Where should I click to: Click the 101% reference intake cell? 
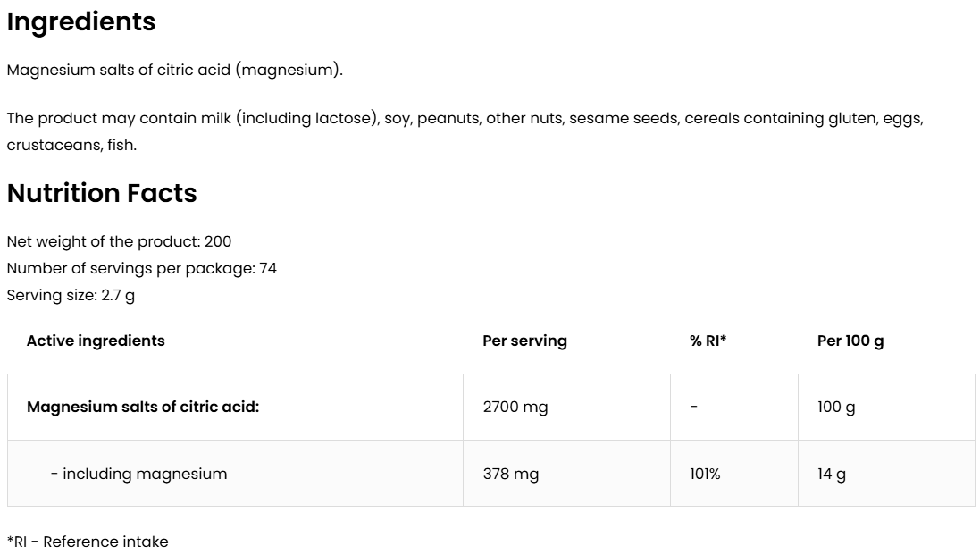[x=705, y=474]
